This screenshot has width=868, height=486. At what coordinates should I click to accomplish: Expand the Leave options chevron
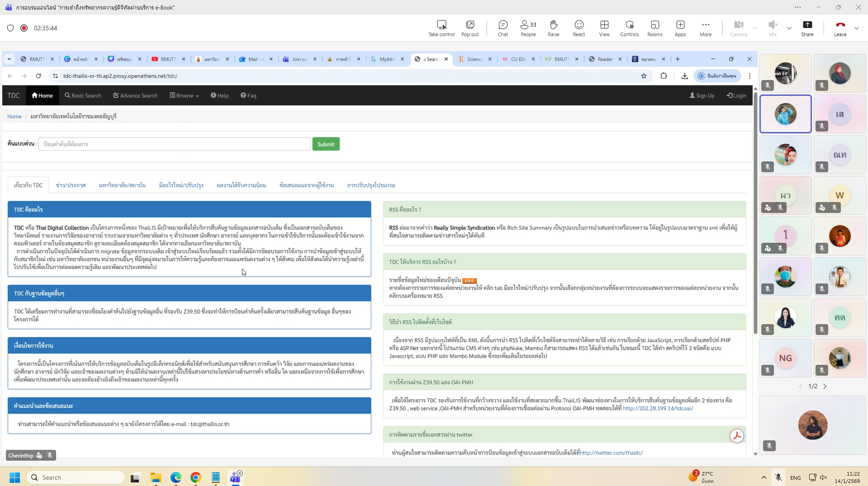(857, 28)
